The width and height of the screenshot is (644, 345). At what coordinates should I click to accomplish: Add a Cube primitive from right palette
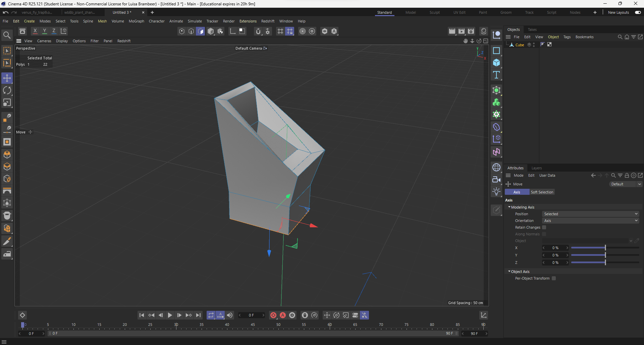tap(496, 63)
